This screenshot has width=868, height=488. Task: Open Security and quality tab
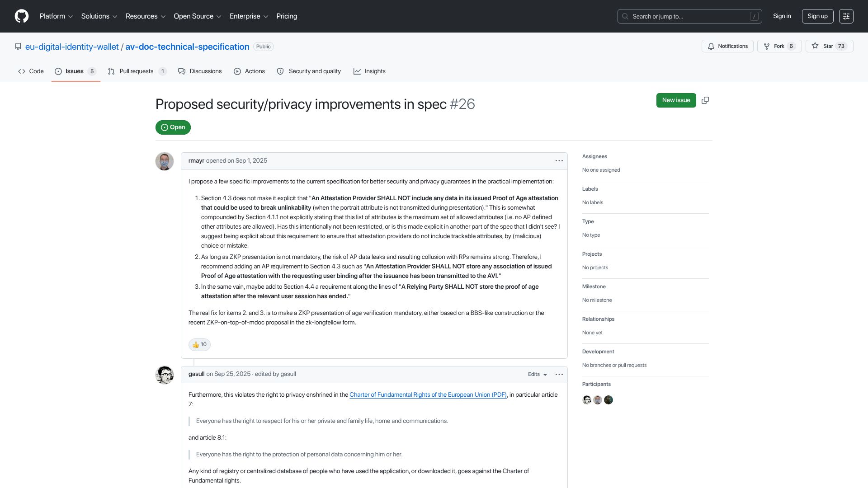pos(309,71)
